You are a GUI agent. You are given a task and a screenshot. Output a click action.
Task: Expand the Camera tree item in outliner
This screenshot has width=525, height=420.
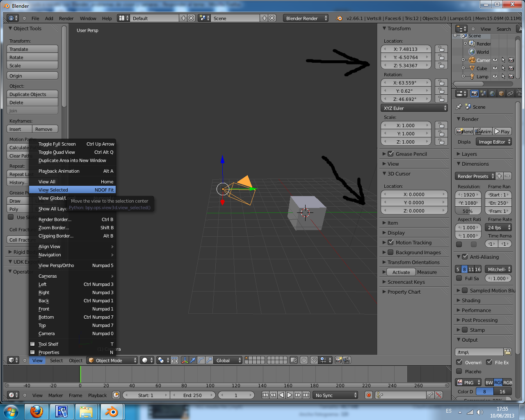click(463, 60)
